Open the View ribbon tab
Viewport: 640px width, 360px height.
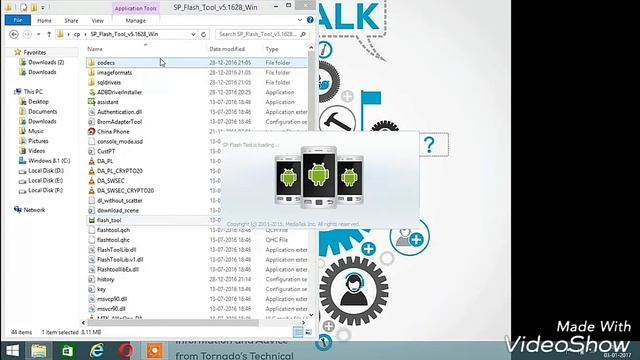point(97,20)
